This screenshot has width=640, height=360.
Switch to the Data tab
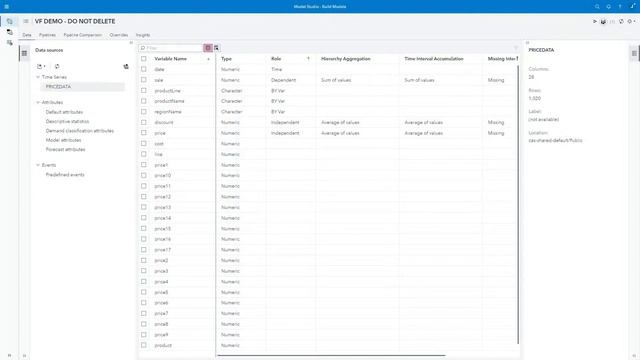[x=27, y=35]
